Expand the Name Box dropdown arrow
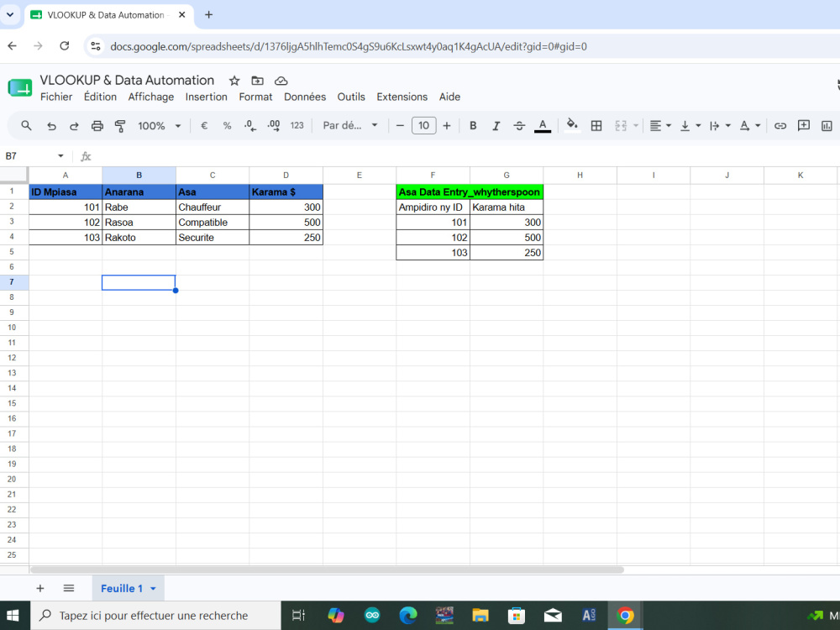The width and height of the screenshot is (840, 630). 60,156
